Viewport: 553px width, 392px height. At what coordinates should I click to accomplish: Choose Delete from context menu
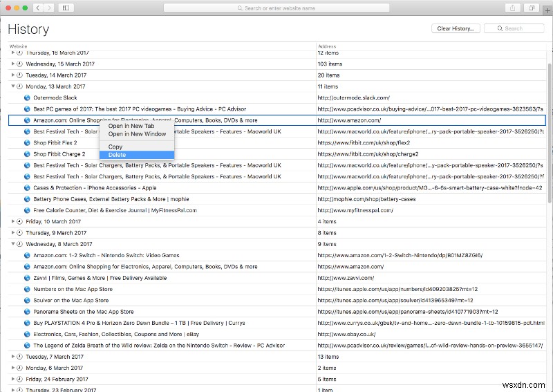pos(137,155)
